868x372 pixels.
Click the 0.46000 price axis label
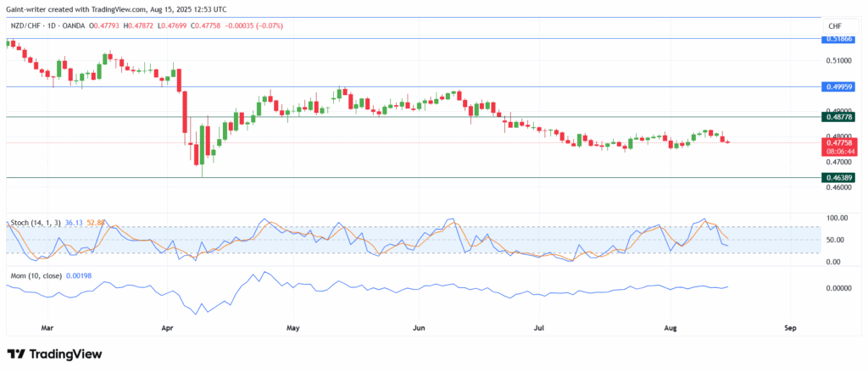click(838, 188)
